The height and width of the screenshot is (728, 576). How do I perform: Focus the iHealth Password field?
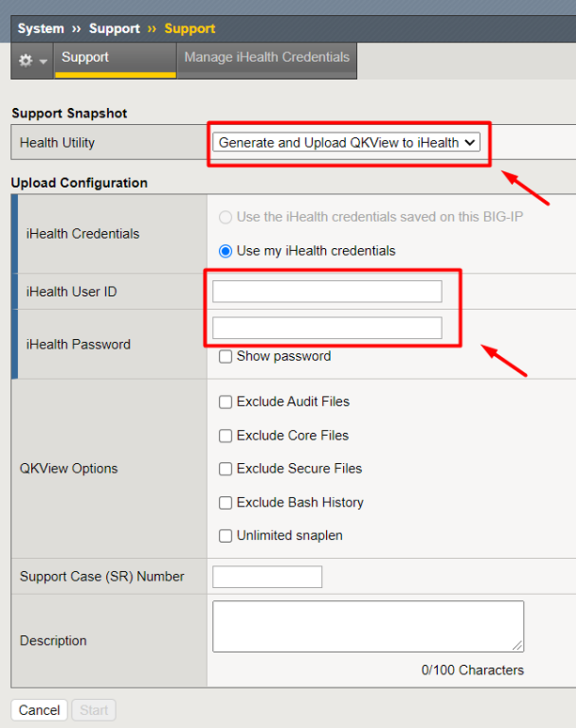click(327, 328)
